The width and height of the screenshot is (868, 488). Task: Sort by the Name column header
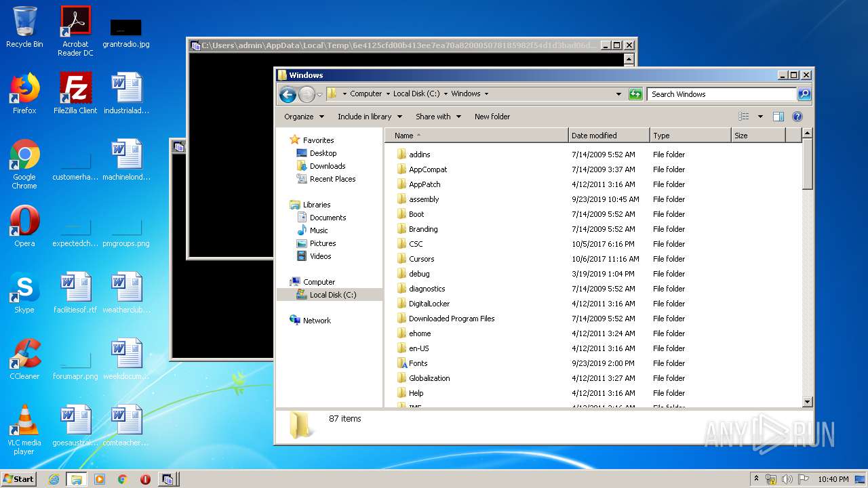[x=477, y=136]
